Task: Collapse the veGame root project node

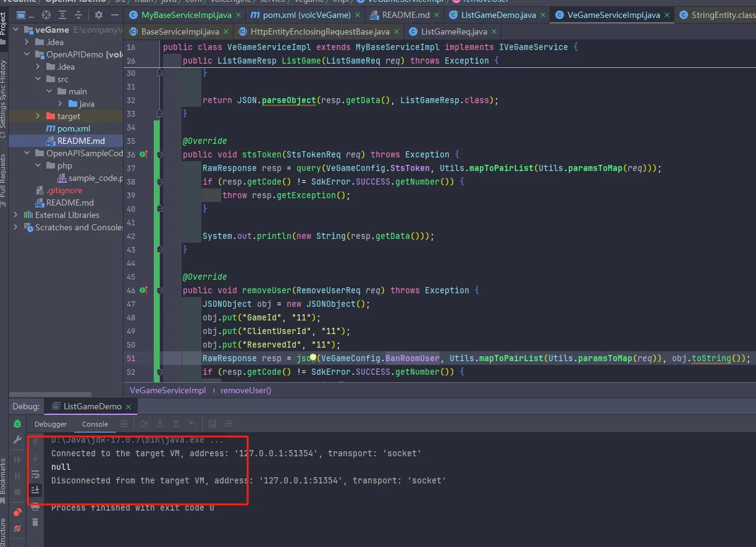Action: (x=16, y=30)
